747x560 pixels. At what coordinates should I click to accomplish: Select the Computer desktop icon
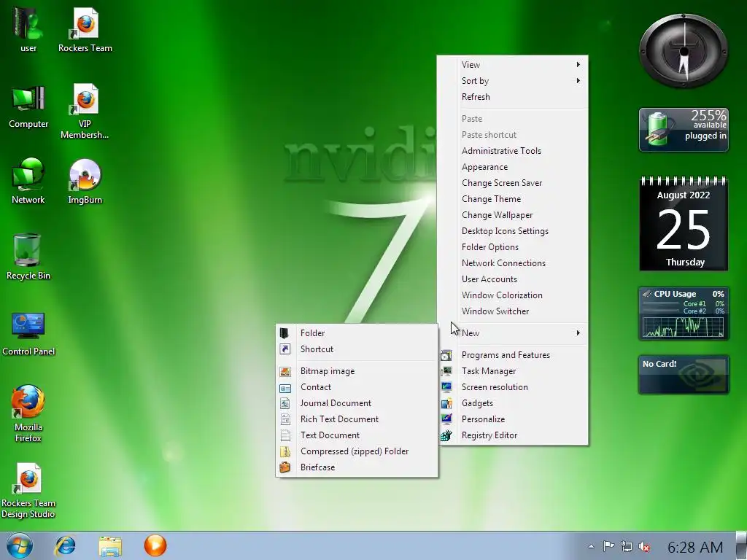[x=28, y=106]
